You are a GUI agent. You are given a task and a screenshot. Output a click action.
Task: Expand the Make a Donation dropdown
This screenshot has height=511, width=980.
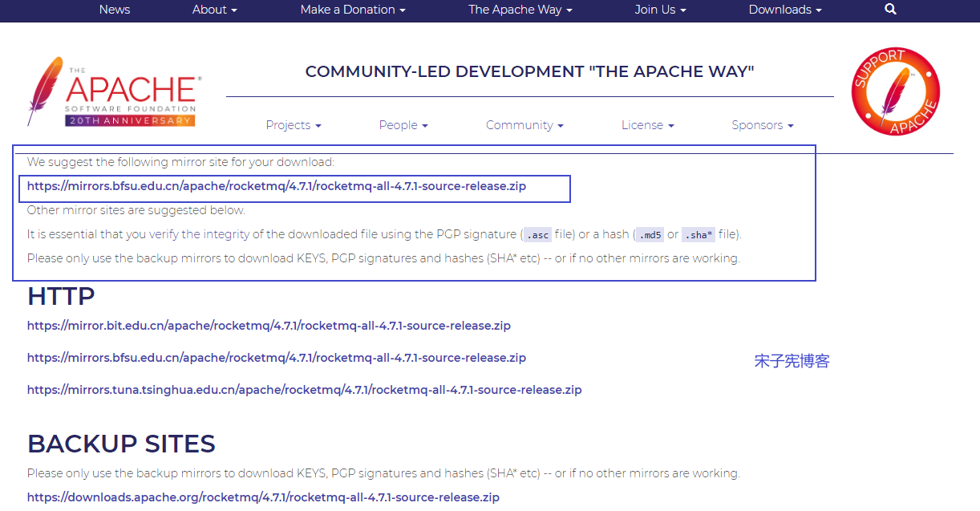coord(353,10)
